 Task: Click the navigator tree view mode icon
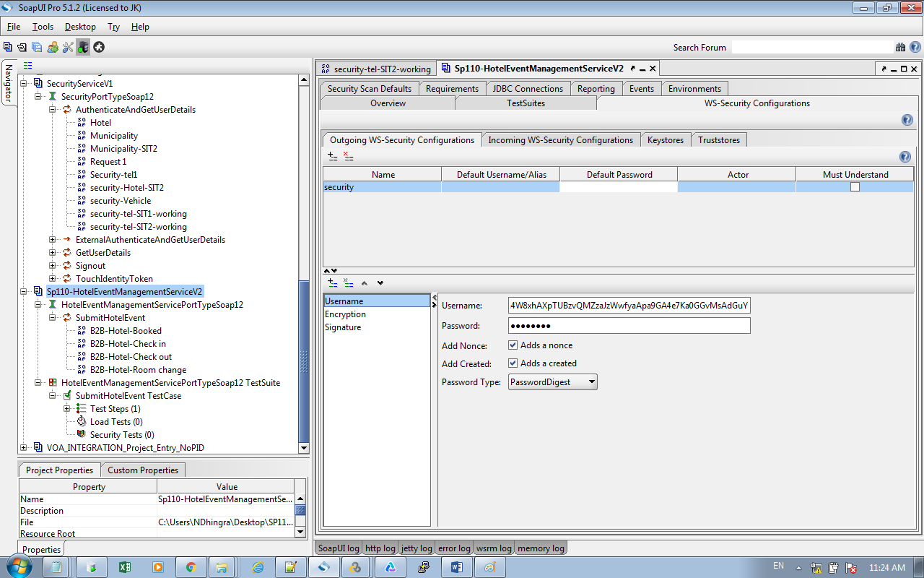click(x=28, y=65)
